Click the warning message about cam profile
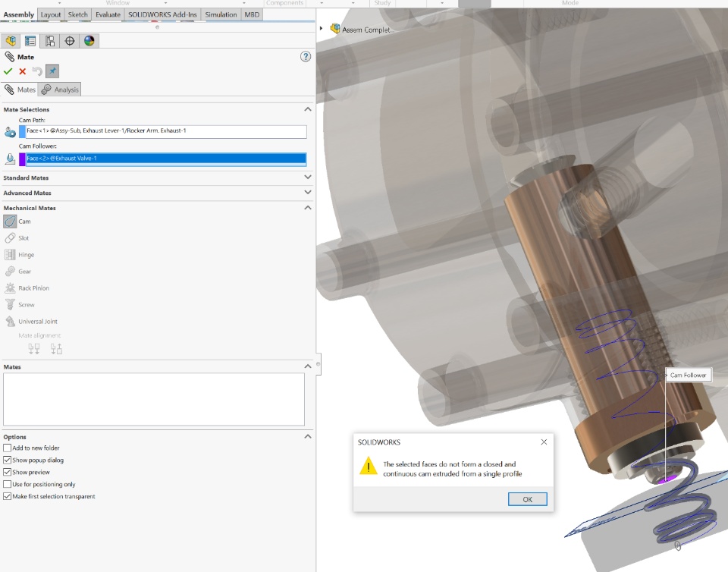Image resolution: width=728 pixels, height=572 pixels. click(452, 469)
